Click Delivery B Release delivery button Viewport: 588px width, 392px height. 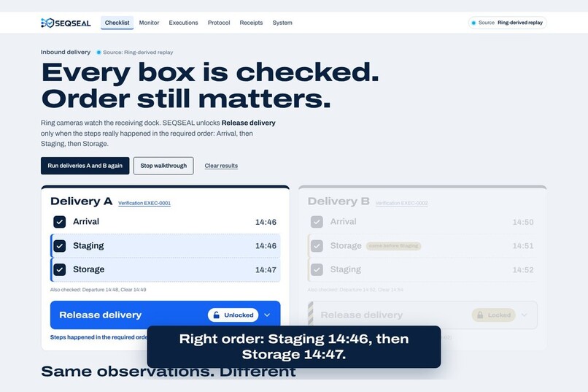[x=422, y=315]
